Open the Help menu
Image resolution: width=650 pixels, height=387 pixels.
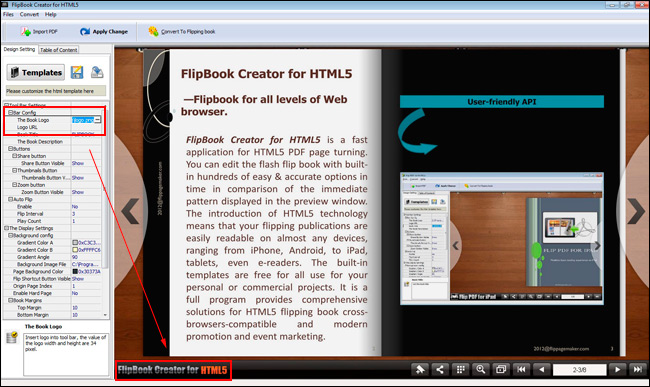click(x=51, y=15)
